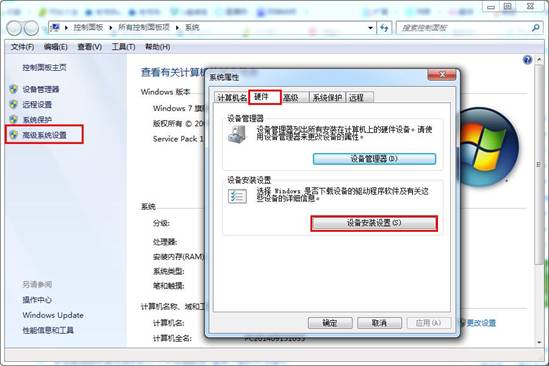The image size is (549, 366).
Task: Open 设备管理器 link in sidebar
Action: pos(41,89)
